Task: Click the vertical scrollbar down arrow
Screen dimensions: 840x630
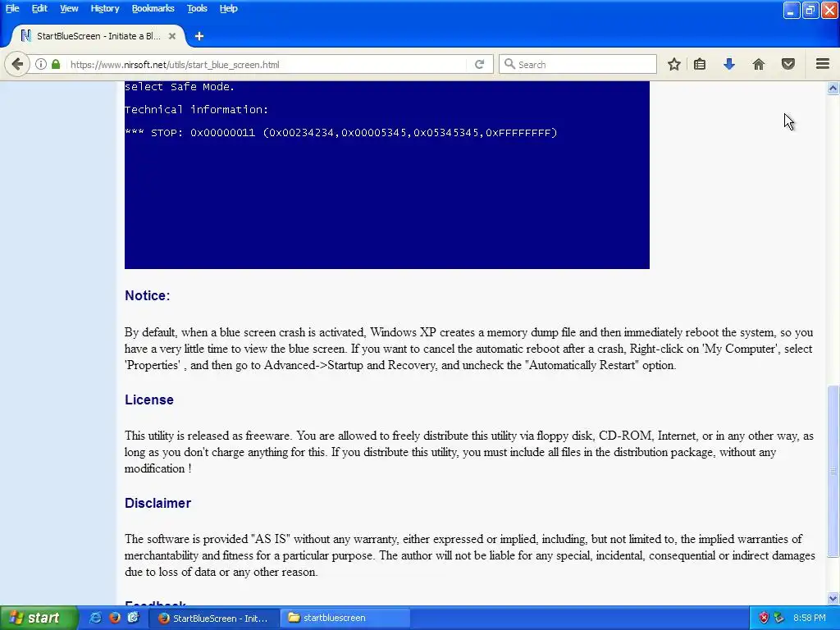Action: pos(833,598)
